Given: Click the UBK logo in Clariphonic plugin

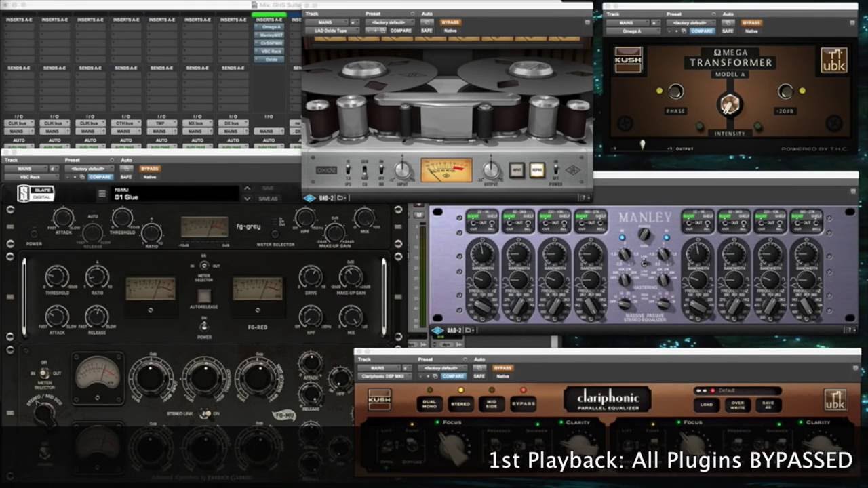Looking at the screenshot, I should click(x=835, y=400).
